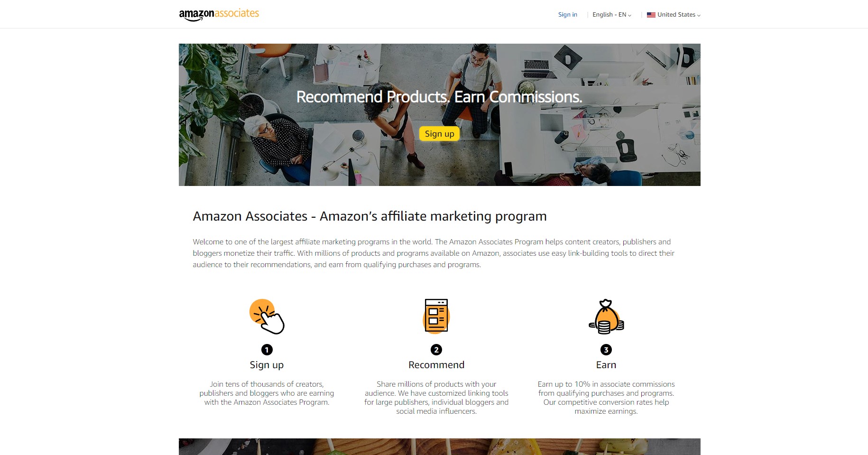
Task: Click the money bag Earn icon
Action: [x=606, y=316]
